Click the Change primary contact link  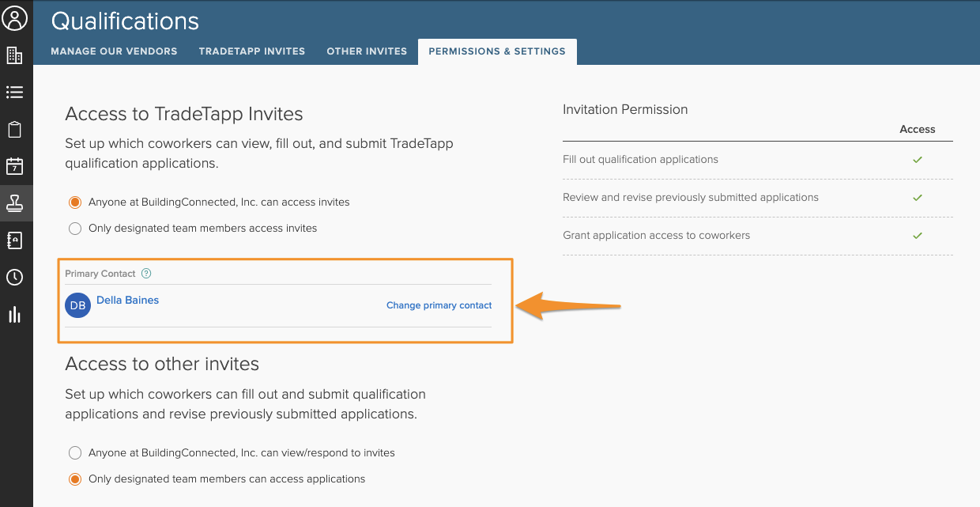point(439,305)
